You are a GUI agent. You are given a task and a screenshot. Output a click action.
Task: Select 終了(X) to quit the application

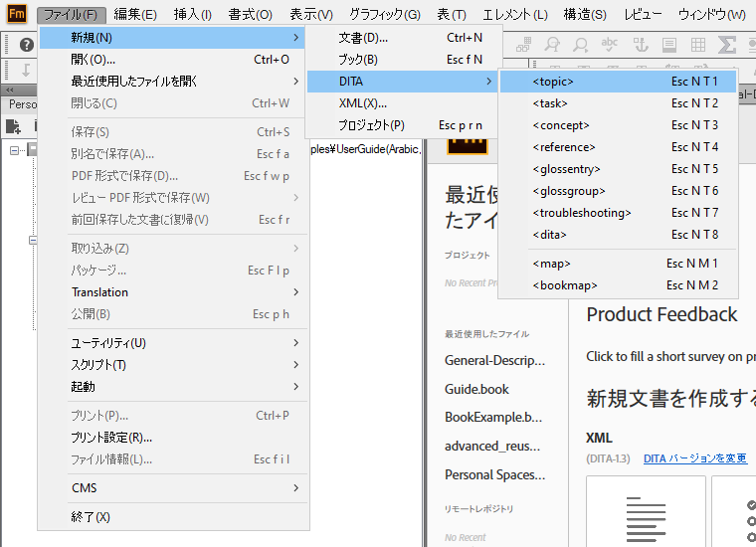91,517
